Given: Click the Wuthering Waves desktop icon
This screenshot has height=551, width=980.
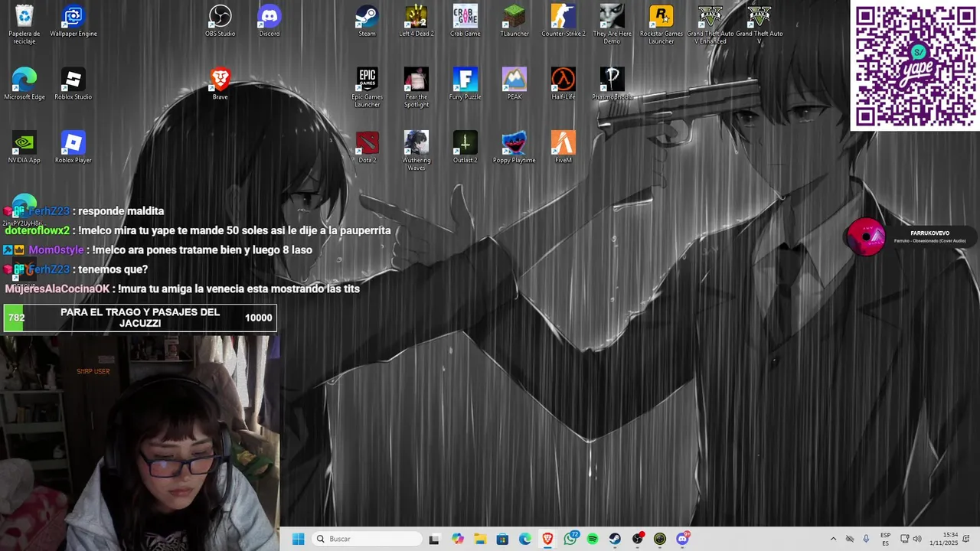Looking at the screenshot, I should [x=416, y=151].
